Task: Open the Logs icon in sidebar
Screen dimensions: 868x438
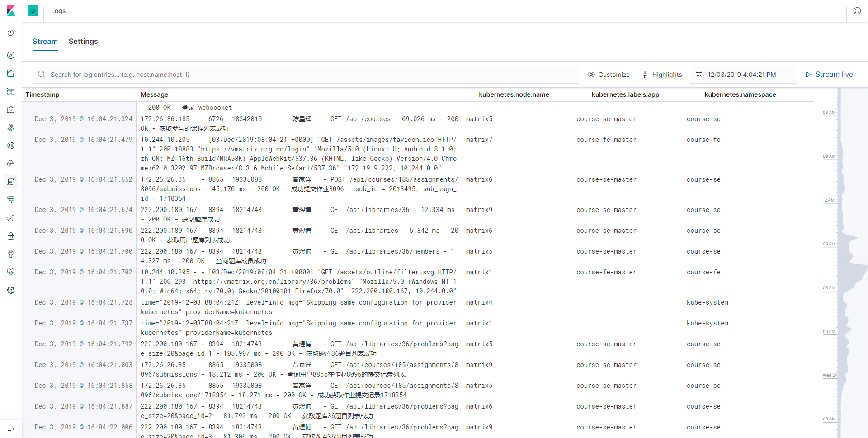Action: click(x=11, y=182)
